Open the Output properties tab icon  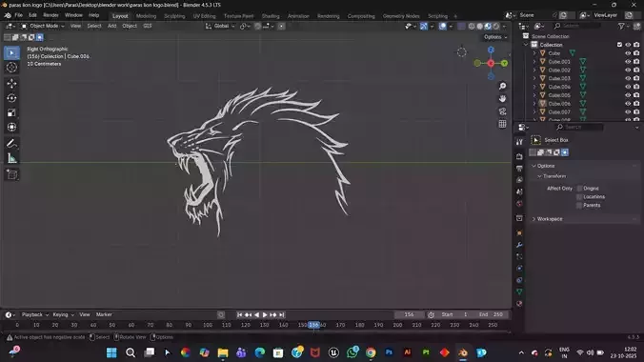(519, 169)
